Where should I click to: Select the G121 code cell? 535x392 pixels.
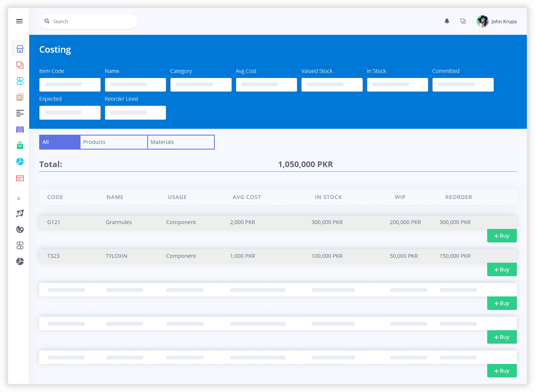click(x=54, y=222)
